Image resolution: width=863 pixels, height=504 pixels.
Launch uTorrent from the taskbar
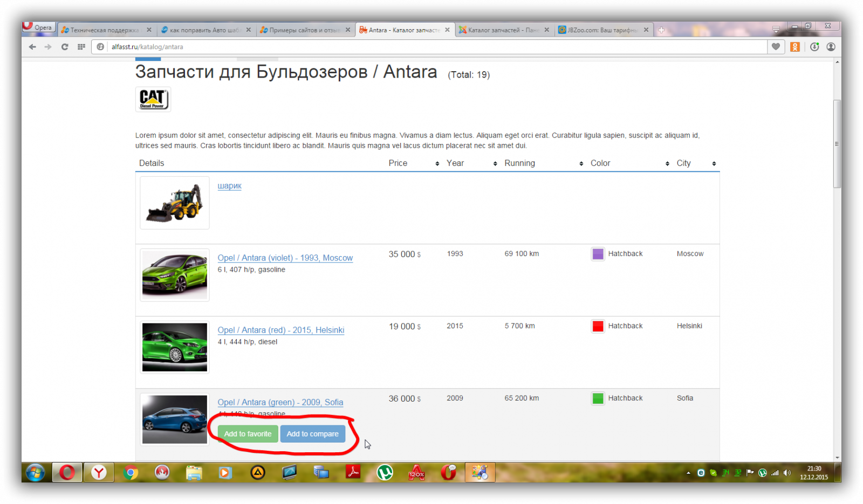tap(385, 473)
